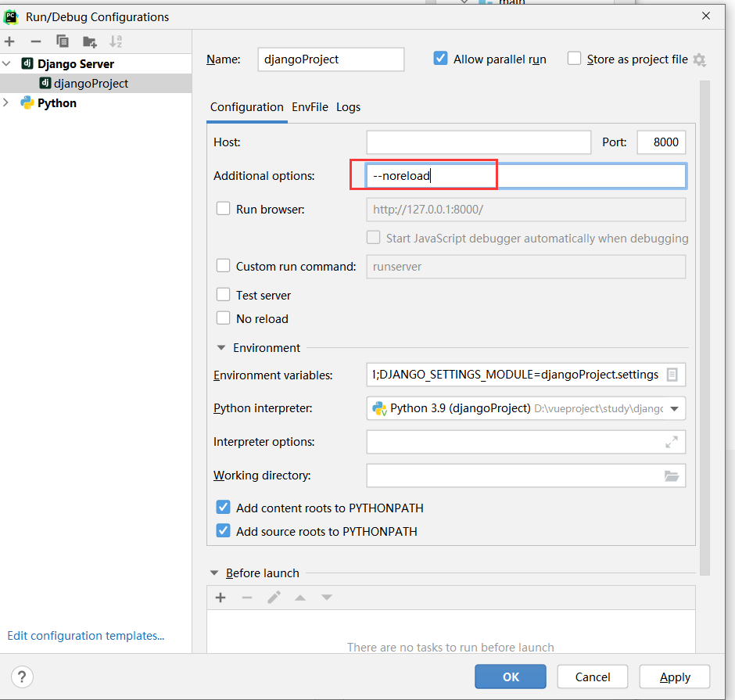Enable the Store as project file checkbox
The height and width of the screenshot is (700, 735).
[575, 59]
